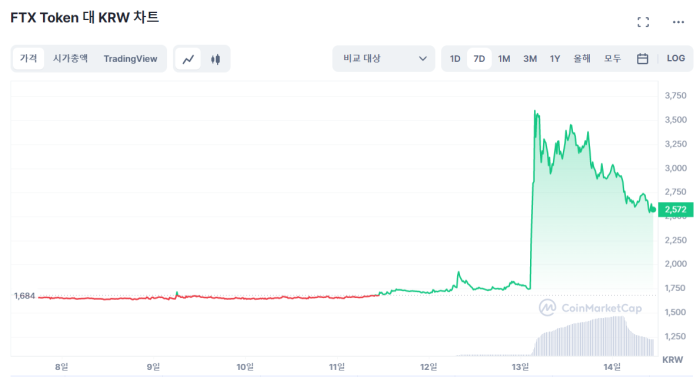Click the chevron arrow in compare dropdown
Image resolution: width=700 pixels, height=377 pixels.
coord(422,59)
